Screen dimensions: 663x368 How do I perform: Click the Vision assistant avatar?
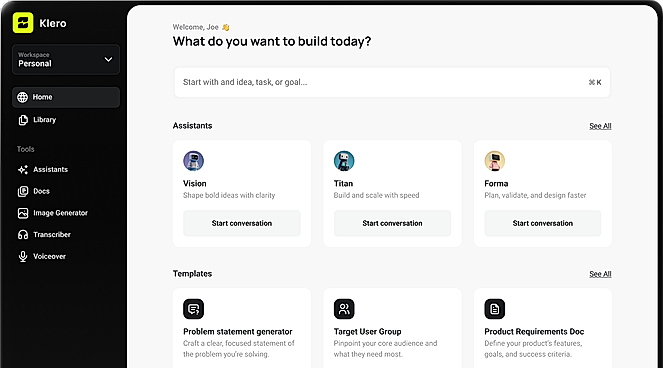[194, 161]
